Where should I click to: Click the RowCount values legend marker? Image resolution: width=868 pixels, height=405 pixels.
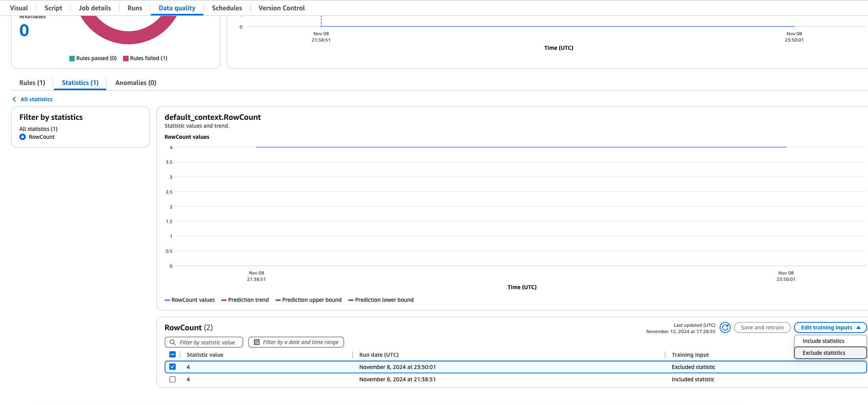[167, 300]
